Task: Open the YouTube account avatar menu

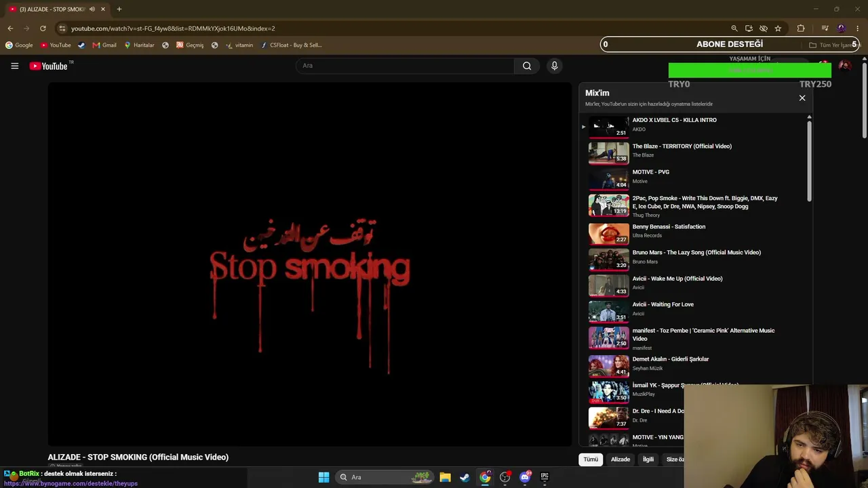Action: click(844, 66)
